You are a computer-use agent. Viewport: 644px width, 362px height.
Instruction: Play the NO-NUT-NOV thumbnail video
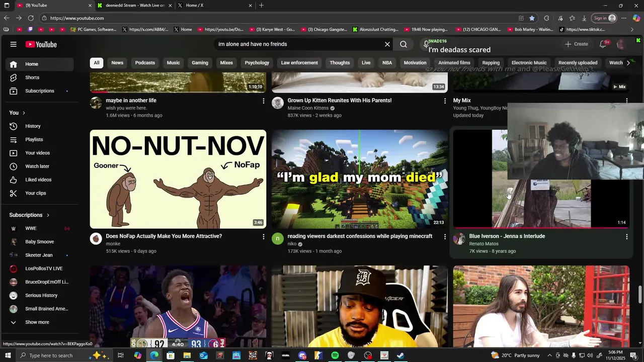pyautogui.click(x=178, y=179)
